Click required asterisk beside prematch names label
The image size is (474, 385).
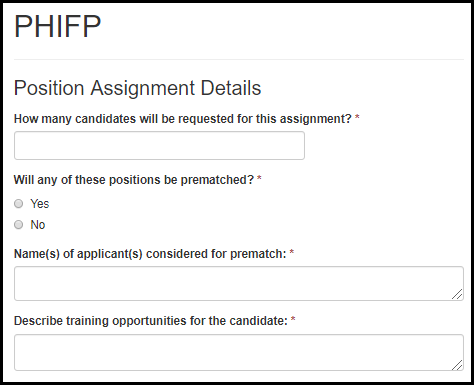pos(291,252)
